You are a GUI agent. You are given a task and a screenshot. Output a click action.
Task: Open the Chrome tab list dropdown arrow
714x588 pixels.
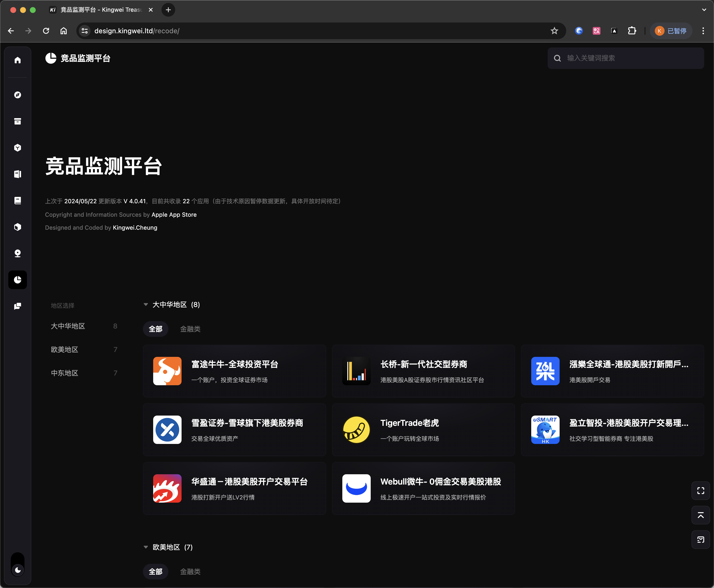[704, 10]
